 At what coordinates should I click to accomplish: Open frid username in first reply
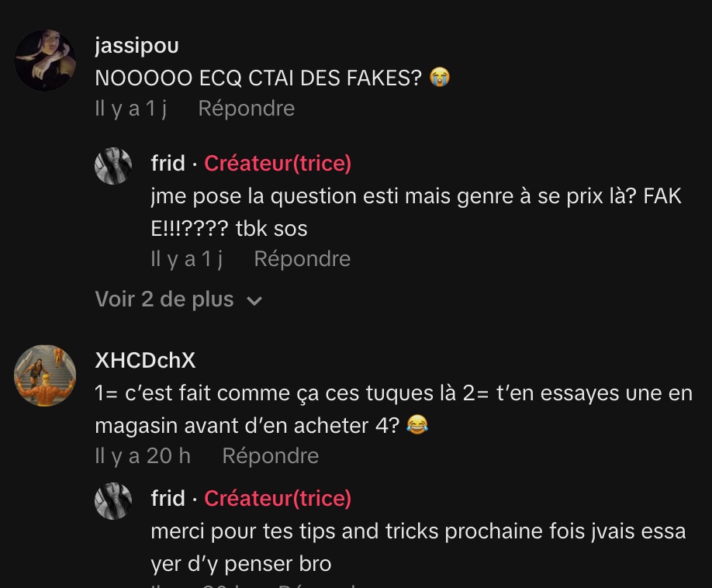click(168, 164)
